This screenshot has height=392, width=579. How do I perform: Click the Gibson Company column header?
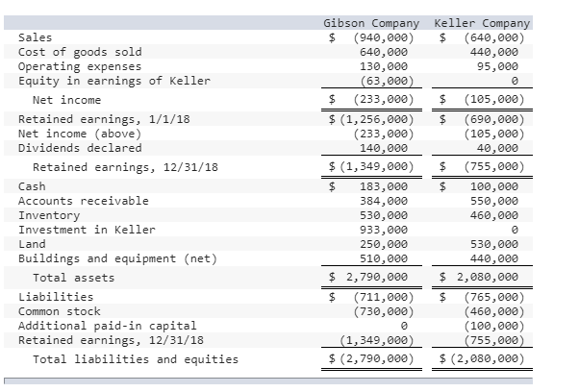click(x=371, y=23)
